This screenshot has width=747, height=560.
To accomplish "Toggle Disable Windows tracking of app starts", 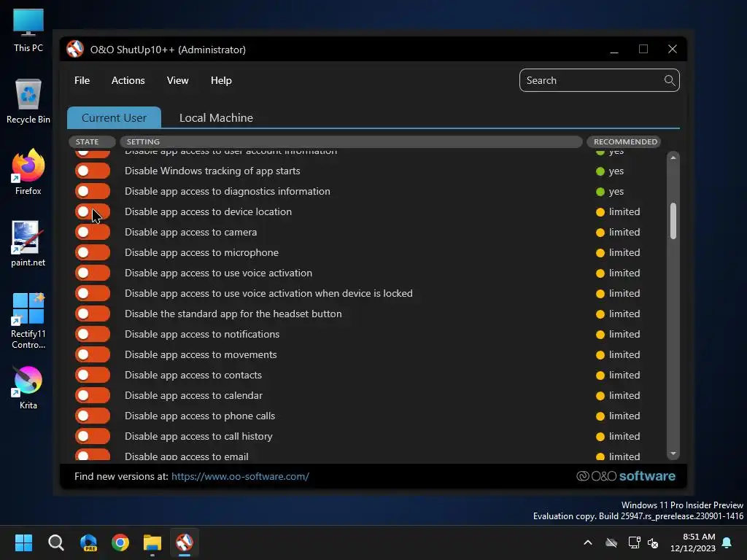I will coord(93,171).
